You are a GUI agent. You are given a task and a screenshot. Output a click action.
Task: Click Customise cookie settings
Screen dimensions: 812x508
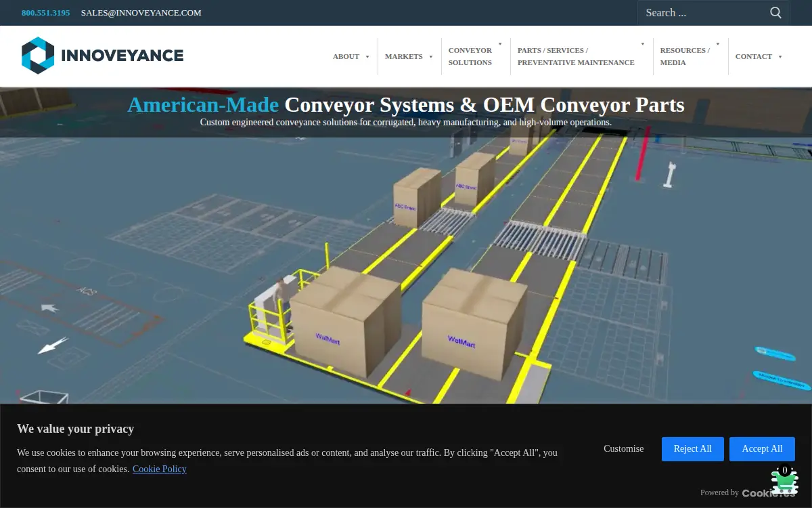[624, 449]
